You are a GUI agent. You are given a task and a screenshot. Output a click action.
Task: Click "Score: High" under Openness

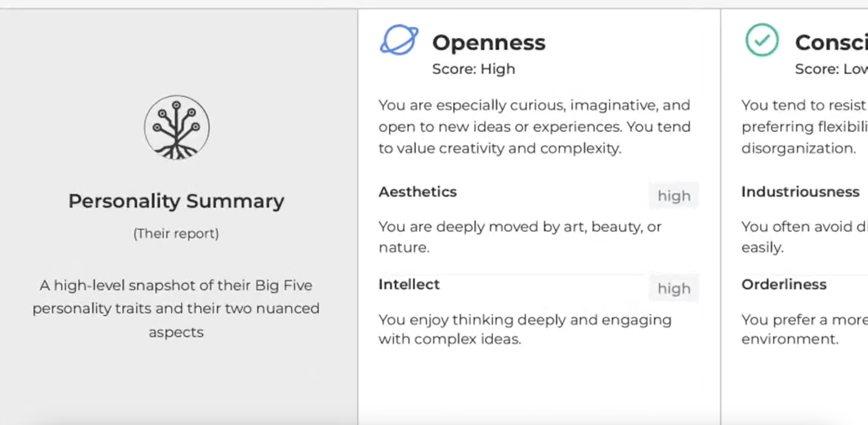tap(473, 69)
